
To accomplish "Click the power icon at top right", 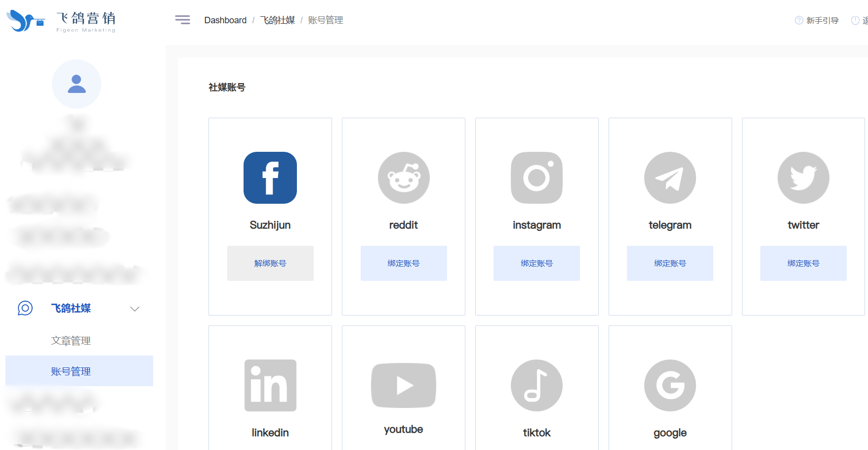I will tap(855, 20).
